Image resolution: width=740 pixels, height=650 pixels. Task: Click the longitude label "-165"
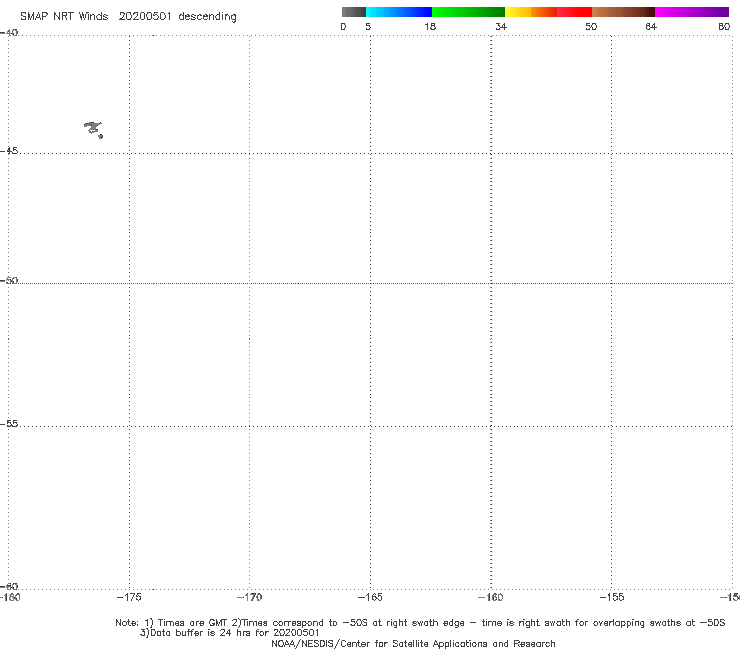coord(370,597)
